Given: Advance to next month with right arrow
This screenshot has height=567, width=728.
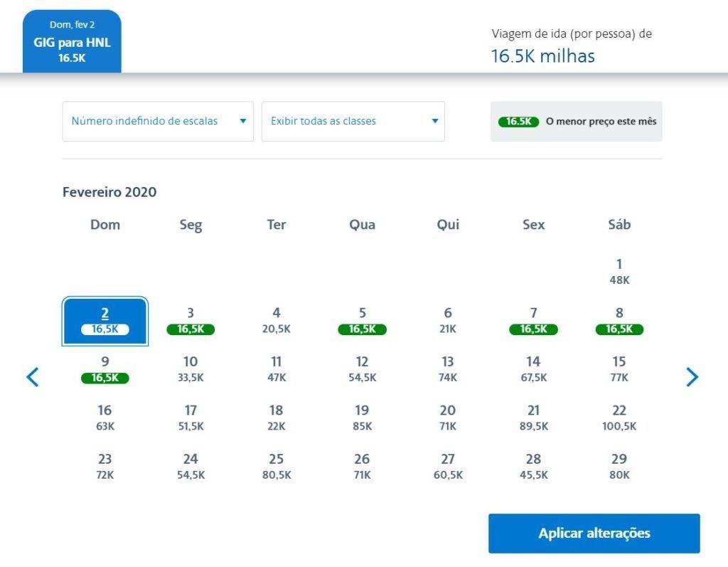Looking at the screenshot, I should [692, 376].
